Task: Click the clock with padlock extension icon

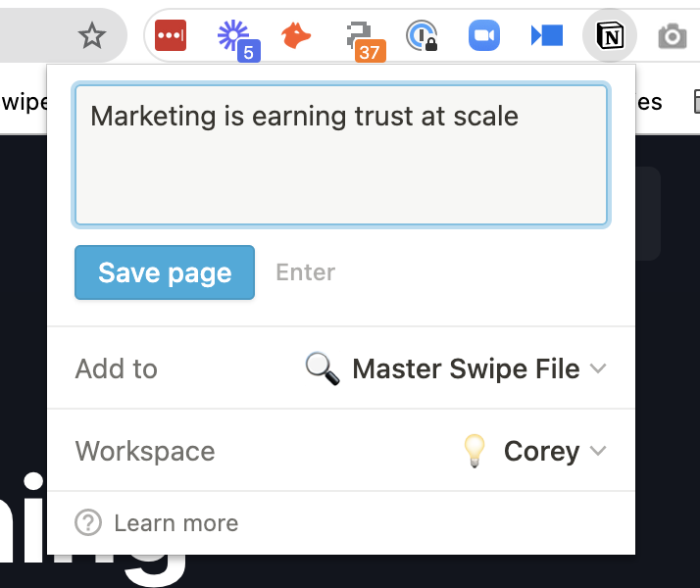Action: click(422, 37)
